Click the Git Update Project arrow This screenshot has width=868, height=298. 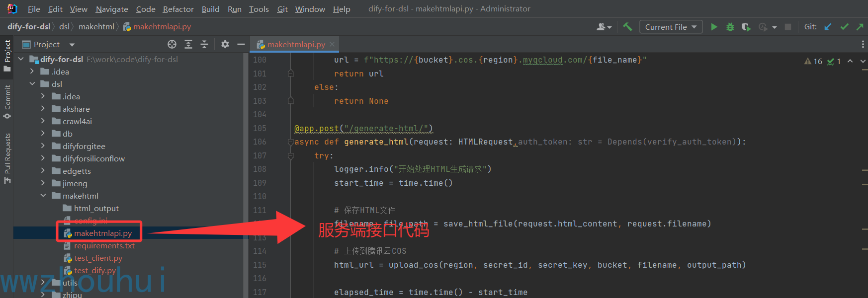tap(828, 27)
